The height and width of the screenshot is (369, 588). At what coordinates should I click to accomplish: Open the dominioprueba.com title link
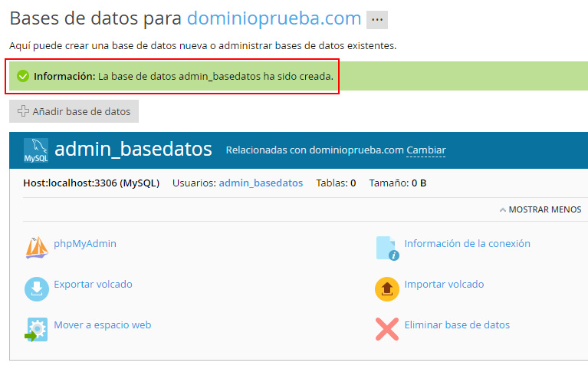pos(274,18)
